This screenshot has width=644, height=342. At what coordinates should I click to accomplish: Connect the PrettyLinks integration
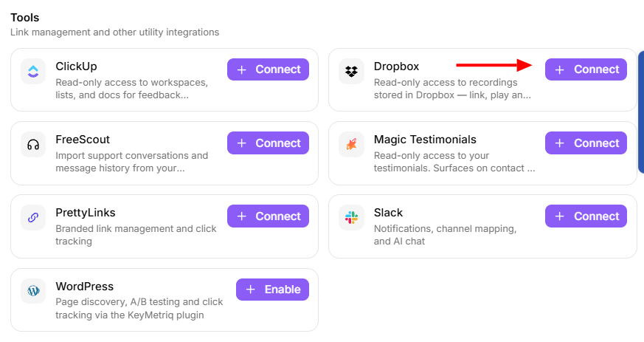269,216
